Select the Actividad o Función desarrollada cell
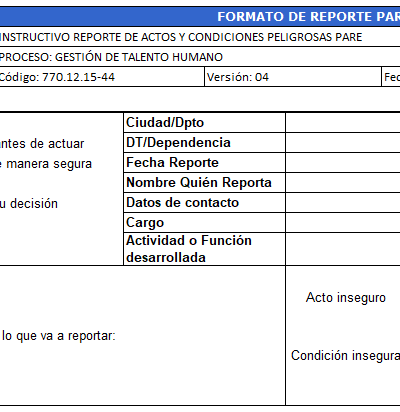Viewport: 400px width, 412px height. tap(204, 249)
